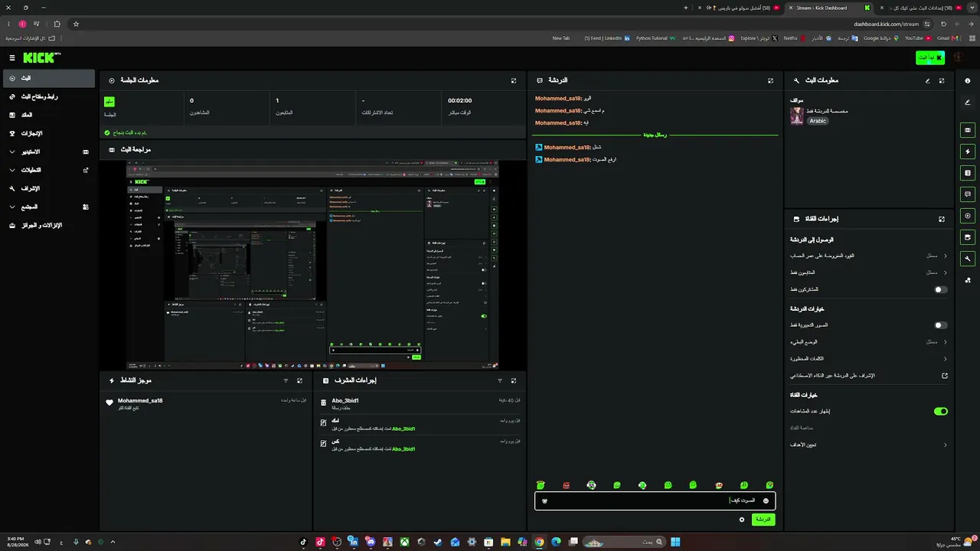Open slow mode setting (الوضع البطيء)
The width and height of the screenshot is (980, 551).
869,342
